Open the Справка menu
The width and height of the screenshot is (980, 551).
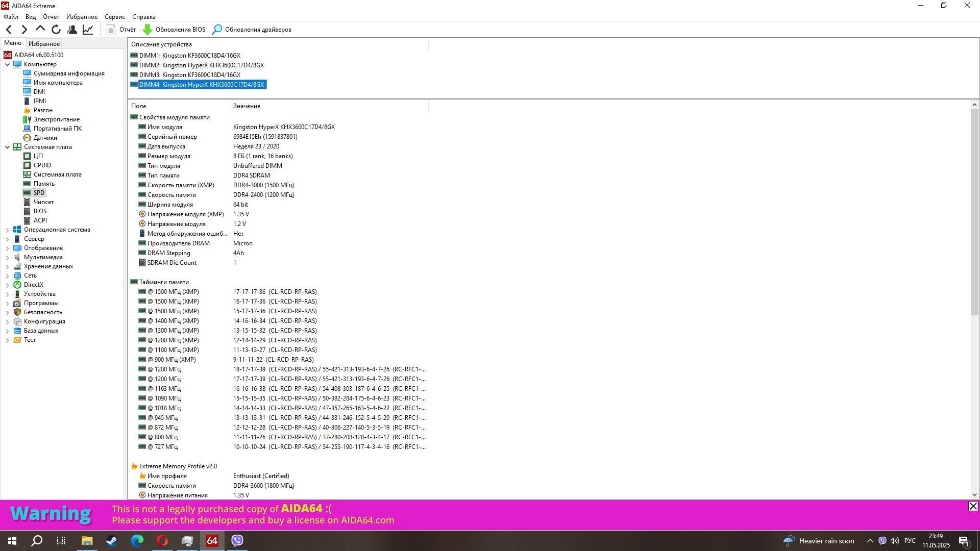click(144, 17)
